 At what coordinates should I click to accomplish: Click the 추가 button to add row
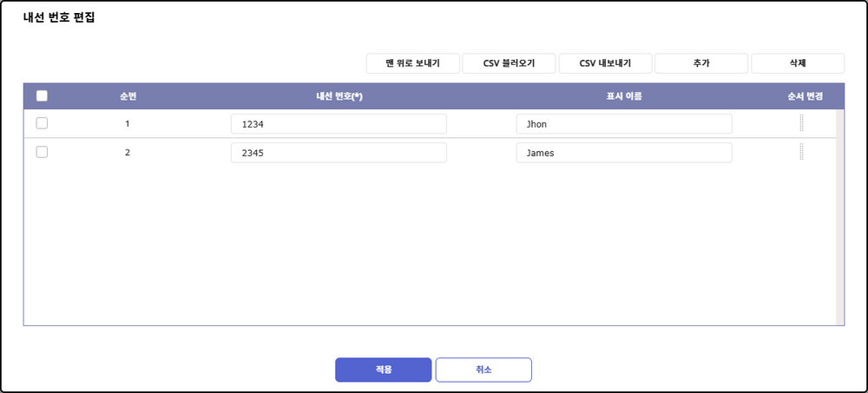(x=701, y=63)
